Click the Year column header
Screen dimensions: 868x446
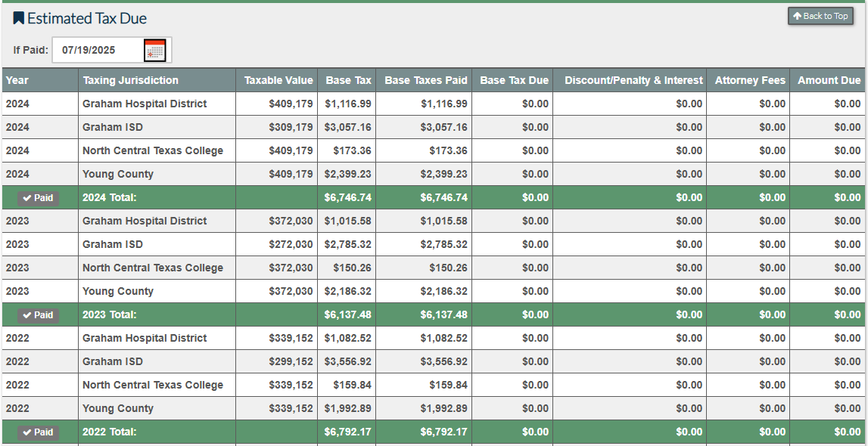pos(17,80)
